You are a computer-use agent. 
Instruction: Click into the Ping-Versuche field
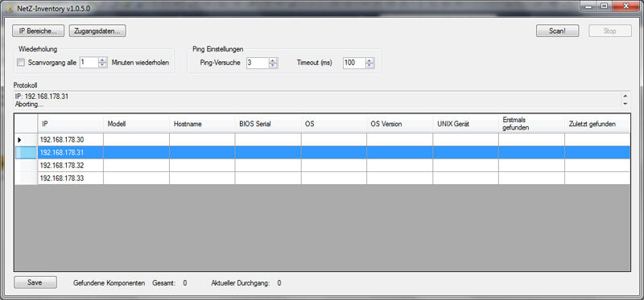pos(258,63)
